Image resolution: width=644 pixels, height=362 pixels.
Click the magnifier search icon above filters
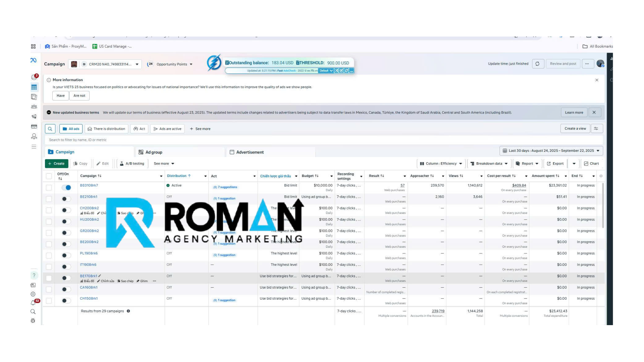(50, 129)
